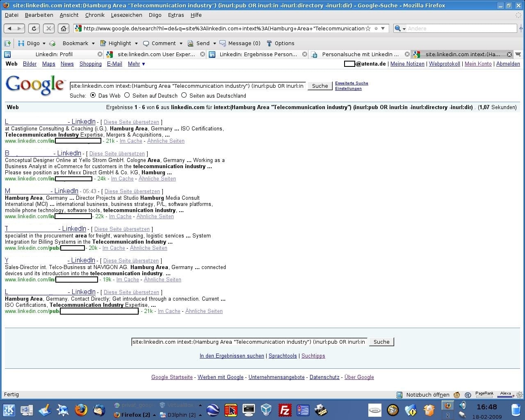Click the browser Forward arrow
525x420 pixels.
(x=20, y=28)
